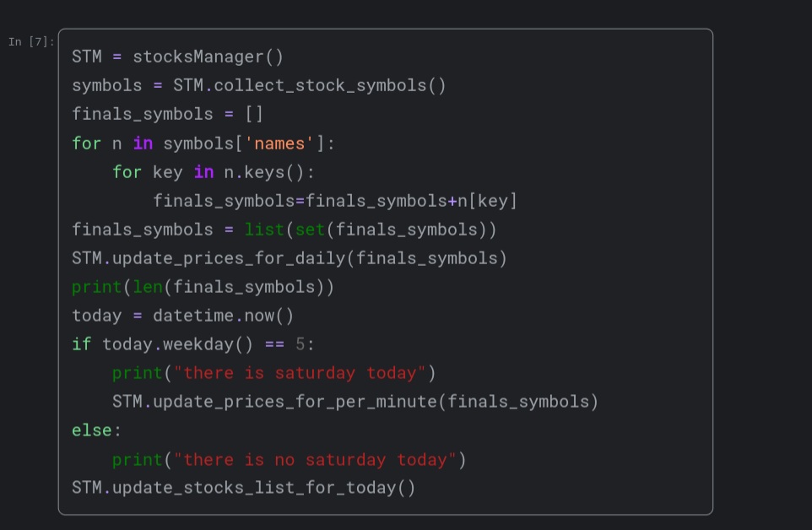Image resolution: width=812 pixels, height=530 pixels.
Task: Place cursor on the stocksManager() call
Action: pos(208,57)
